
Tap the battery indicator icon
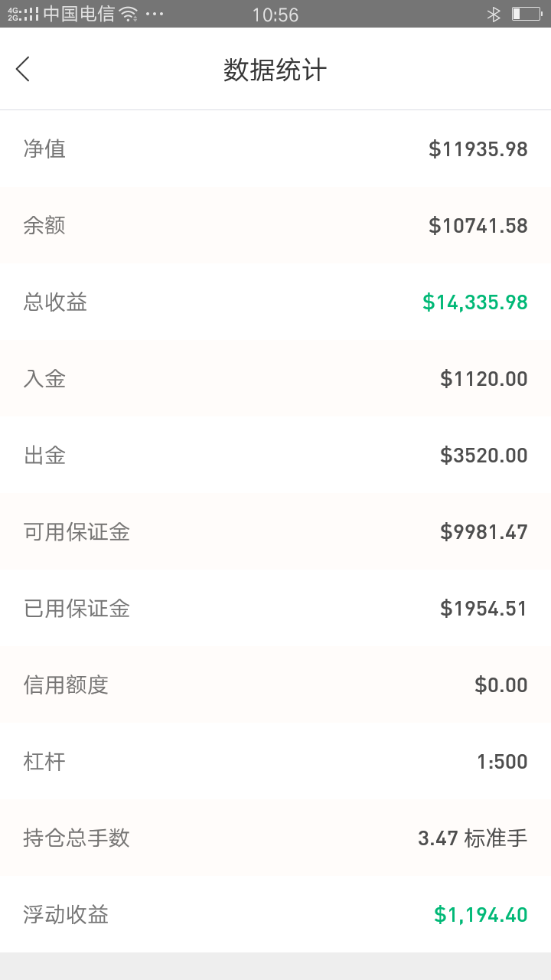pos(527,14)
